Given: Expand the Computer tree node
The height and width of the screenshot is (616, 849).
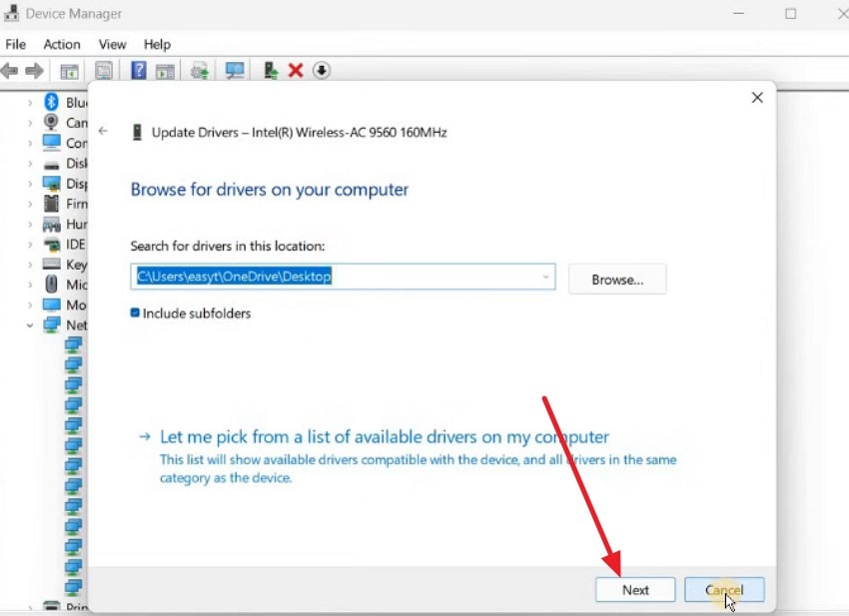Looking at the screenshot, I should coord(30,144).
